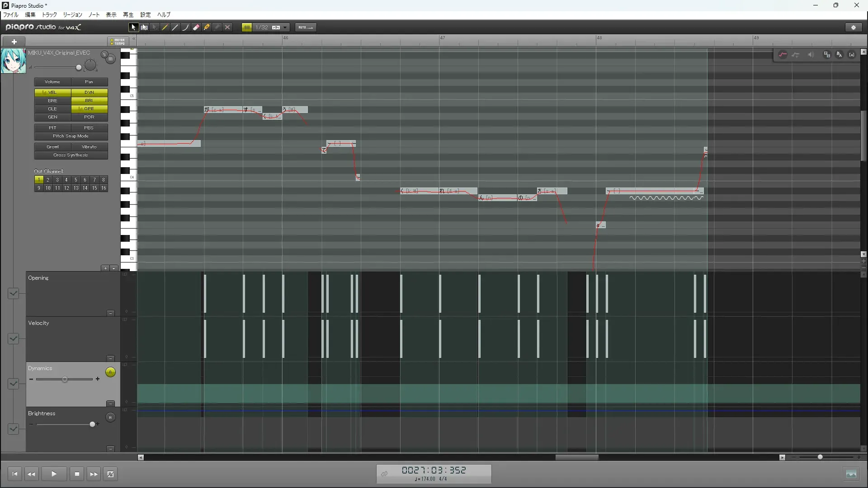Select the eraser tool
This screenshot has width=868, height=488.
pyautogui.click(x=196, y=28)
